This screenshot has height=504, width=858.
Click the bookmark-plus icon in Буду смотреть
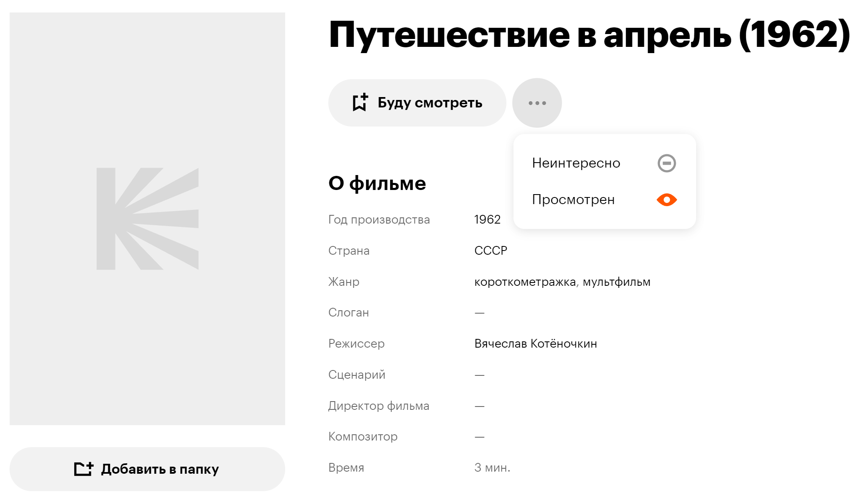[359, 102]
